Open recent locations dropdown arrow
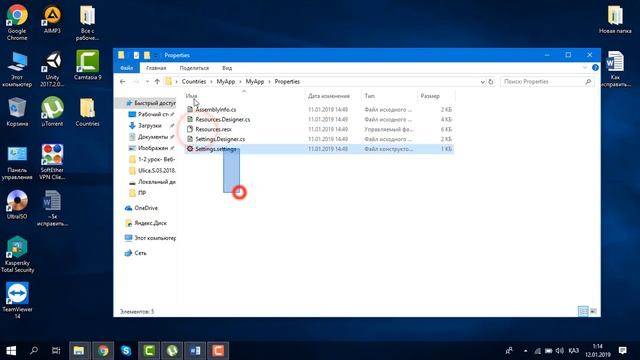 tap(147, 82)
